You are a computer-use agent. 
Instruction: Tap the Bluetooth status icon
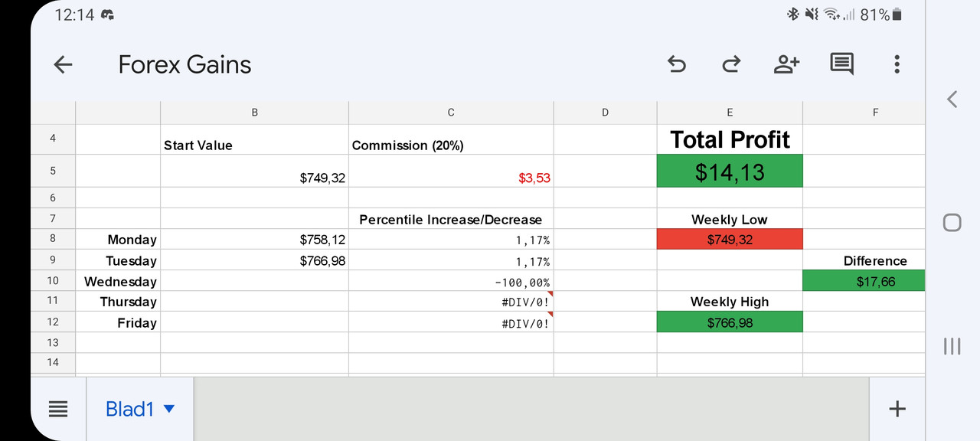[x=792, y=15]
